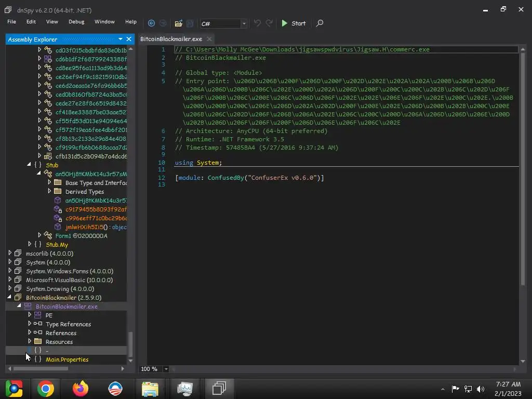The image size is (532, 399).
Task: Collapse the an50Hj8tKMbK14u3r57sM class node
Action: coord(39,174)
